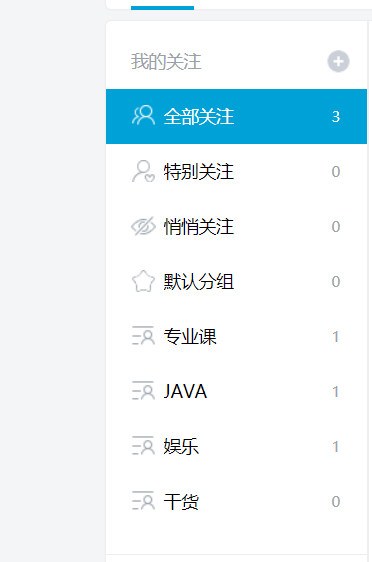Click the star icon for 默认分组
The height and width of the screenshot is (562, 372).
coord(143,281)
